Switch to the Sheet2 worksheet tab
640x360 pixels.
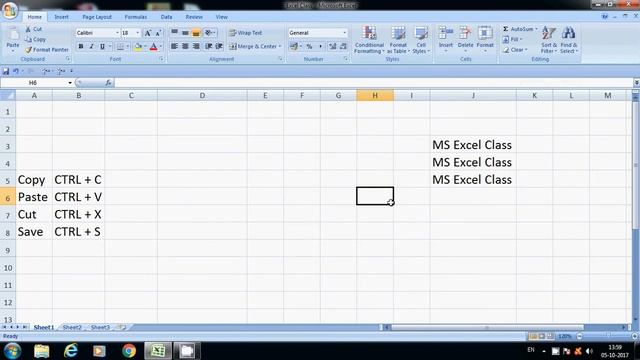tap(72, 327)
